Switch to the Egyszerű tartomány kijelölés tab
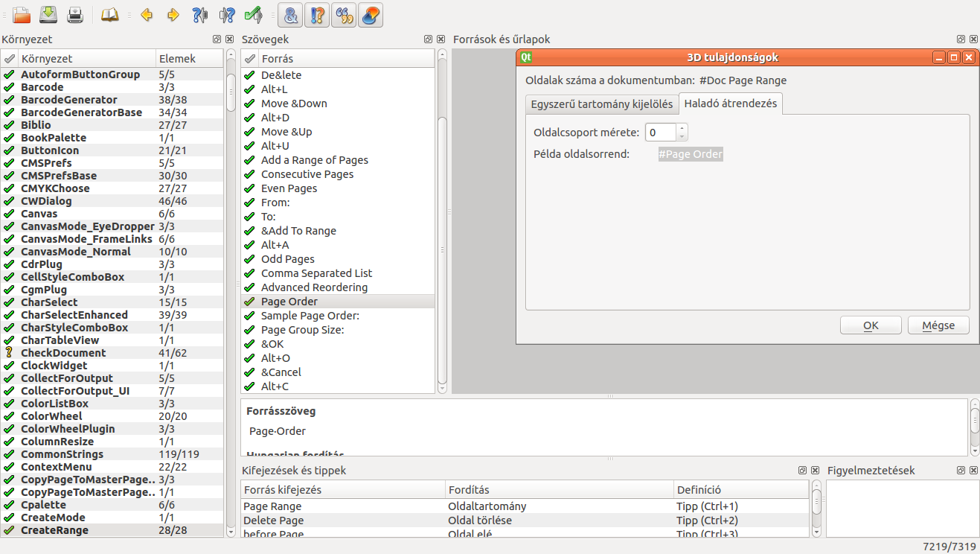Viewport: 980px width, 554px height. [601, 104]
